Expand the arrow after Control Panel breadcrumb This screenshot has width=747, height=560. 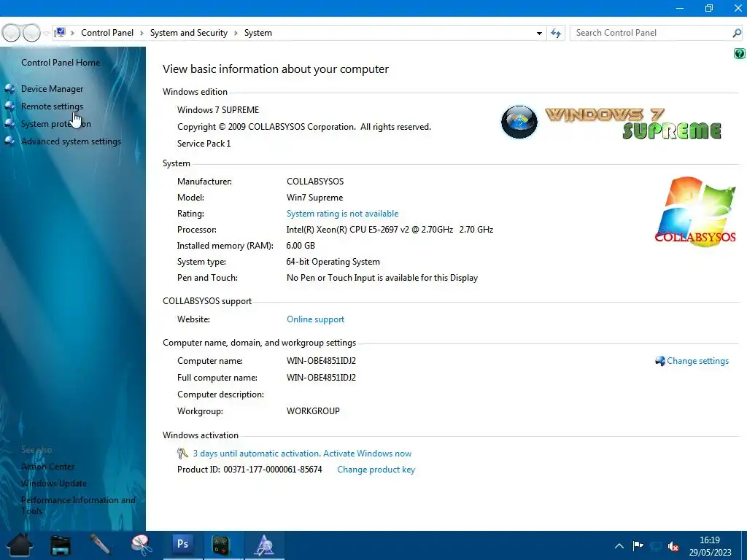pos(142,34)
